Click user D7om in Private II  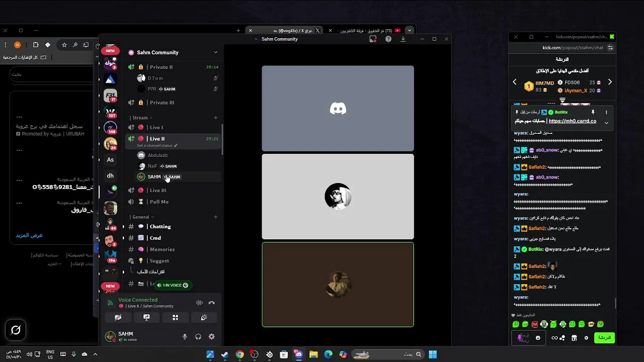(x=174, y=78)
